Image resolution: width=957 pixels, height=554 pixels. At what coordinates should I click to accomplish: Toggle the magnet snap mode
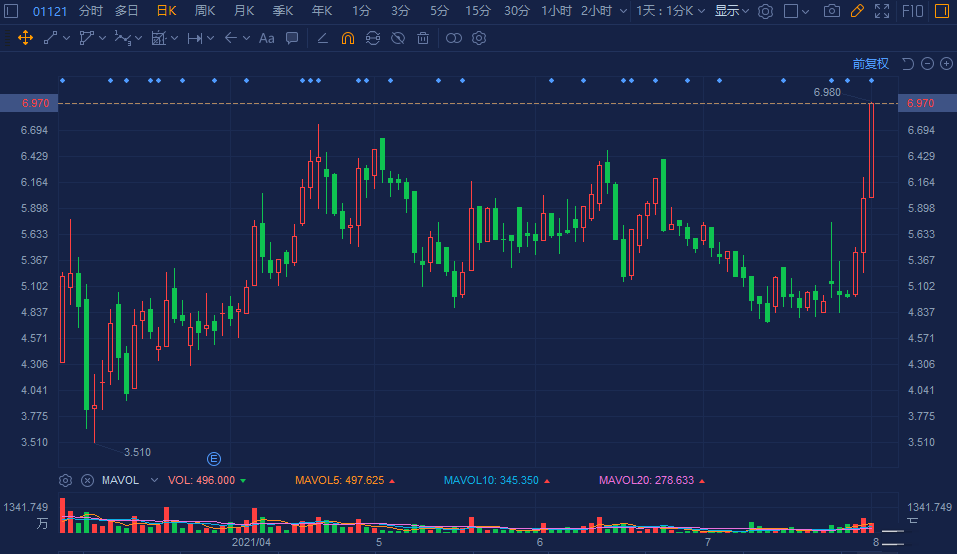[x=348, y=38]
